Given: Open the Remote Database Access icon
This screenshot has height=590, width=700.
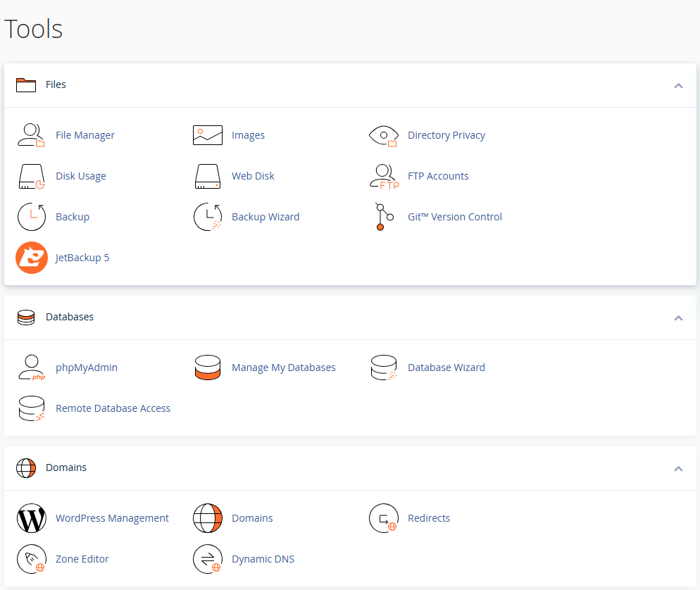Looking at the screenshot, I should point(32,409).
